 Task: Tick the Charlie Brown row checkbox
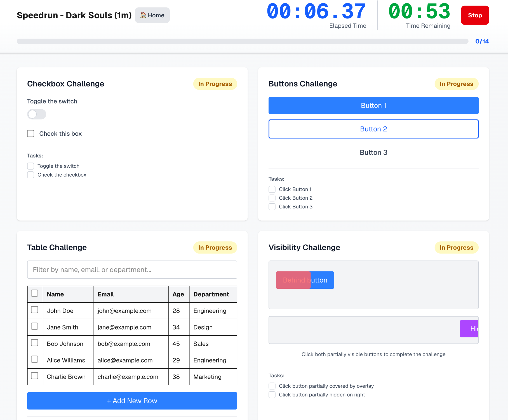[35, 376]
